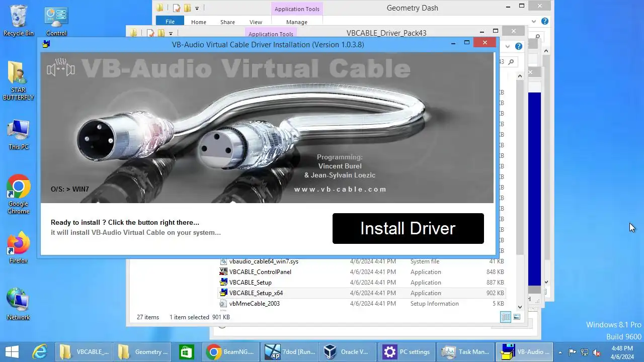Open Action Center flag tray icon
This screenshot has width=644, height=362.
(x=573, y=352)
